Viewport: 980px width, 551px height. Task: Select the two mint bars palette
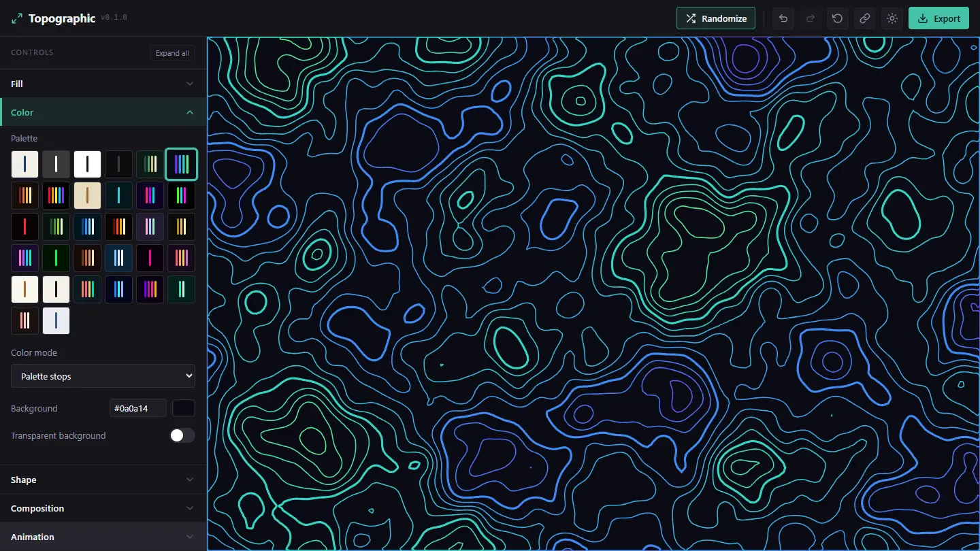[182, 290]
